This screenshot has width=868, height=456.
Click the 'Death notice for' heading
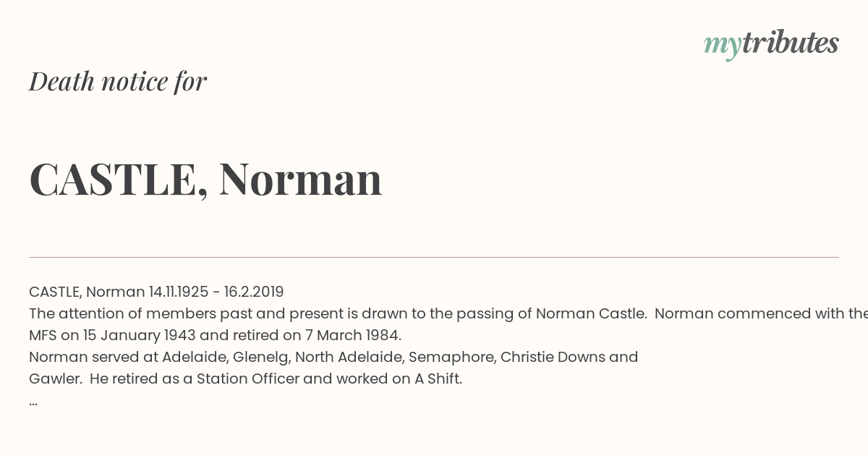pos(118,82)
